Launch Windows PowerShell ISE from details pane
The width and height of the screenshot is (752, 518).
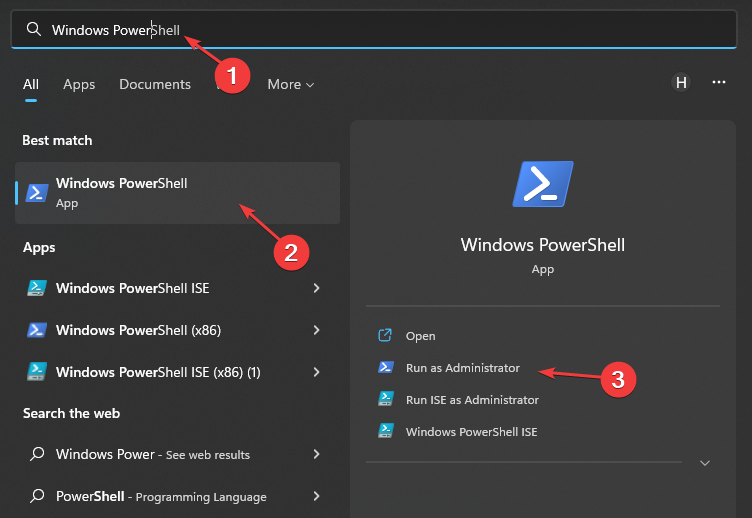pos(471,432)
